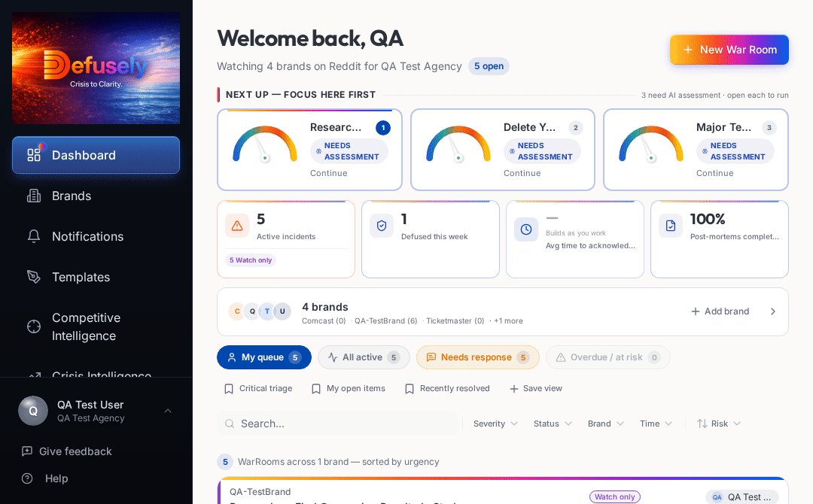
Task: Click the warning triangle on Active incidents card
Action: [x=237, y=225]
